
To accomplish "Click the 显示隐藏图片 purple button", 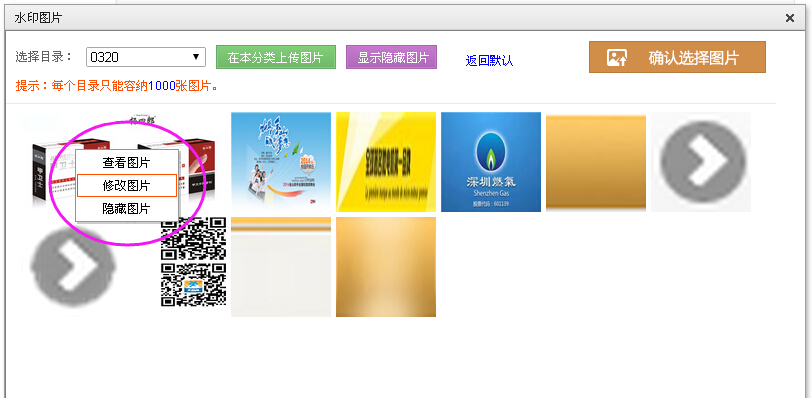I will tap(392, 57).
